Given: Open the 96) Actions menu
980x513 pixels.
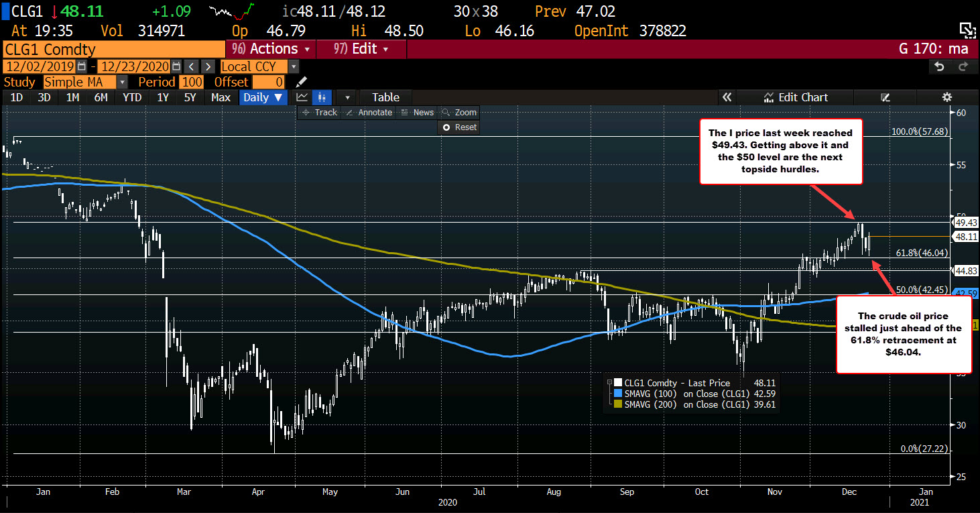Looking at the screenshot, I should (x=271, y=49).
